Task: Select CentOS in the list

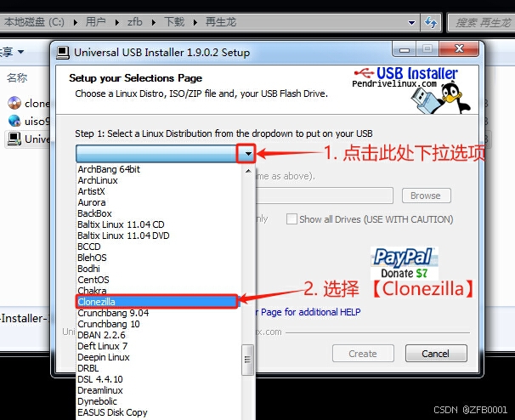Action: click(x=93, y=280)
